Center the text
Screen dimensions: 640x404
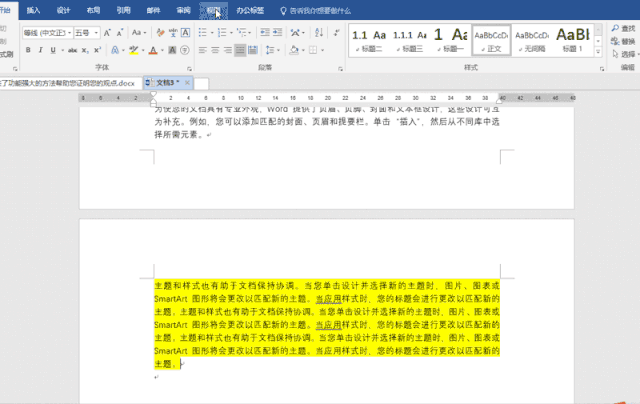(x=215, y=50)
